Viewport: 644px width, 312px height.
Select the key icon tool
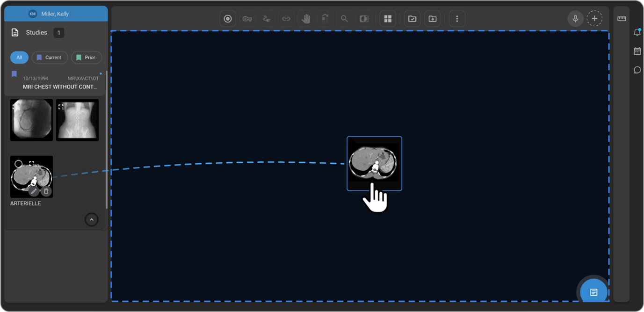coord(247,19)
